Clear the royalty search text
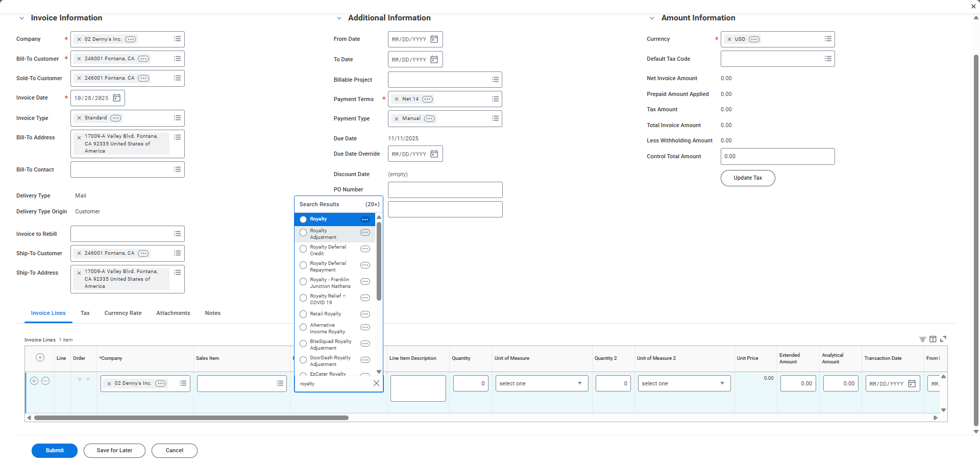This screenshot has height=465, width=980. 376,383
